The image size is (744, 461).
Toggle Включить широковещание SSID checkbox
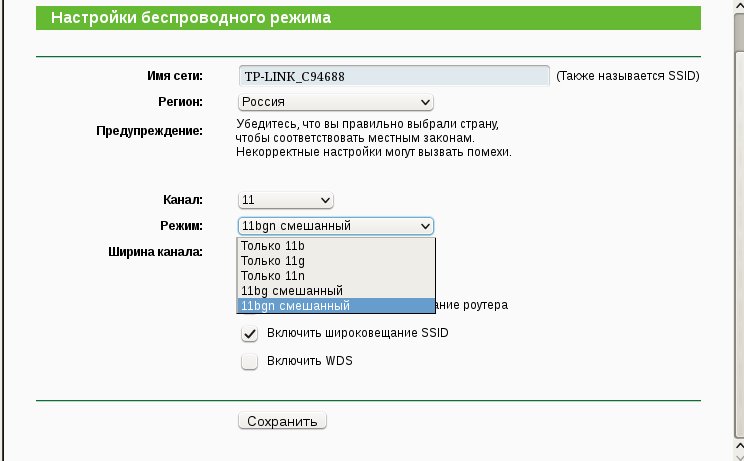click(250, 333)
